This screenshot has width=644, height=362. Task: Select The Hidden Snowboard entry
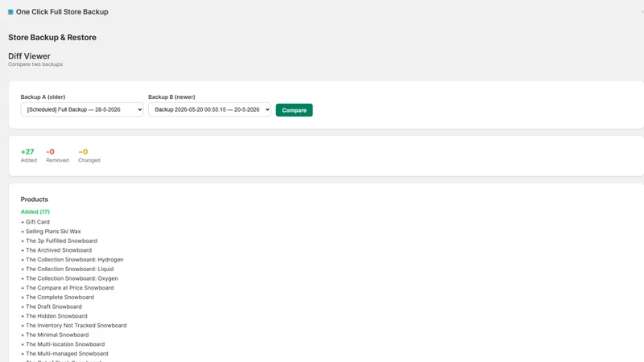pos(54,316)
